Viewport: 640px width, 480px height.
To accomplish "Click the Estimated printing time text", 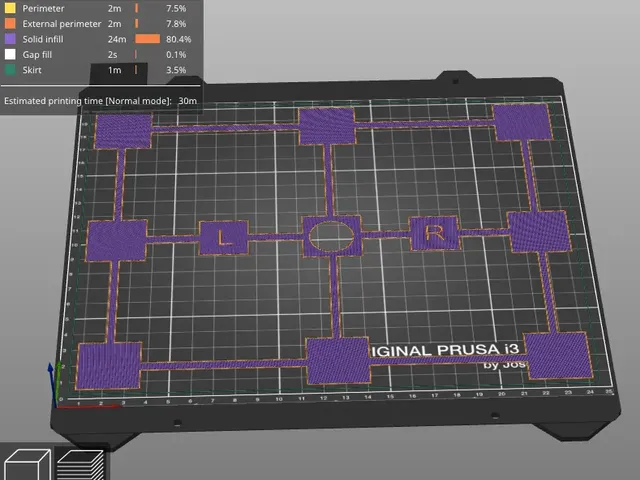I will coord(100,101).
